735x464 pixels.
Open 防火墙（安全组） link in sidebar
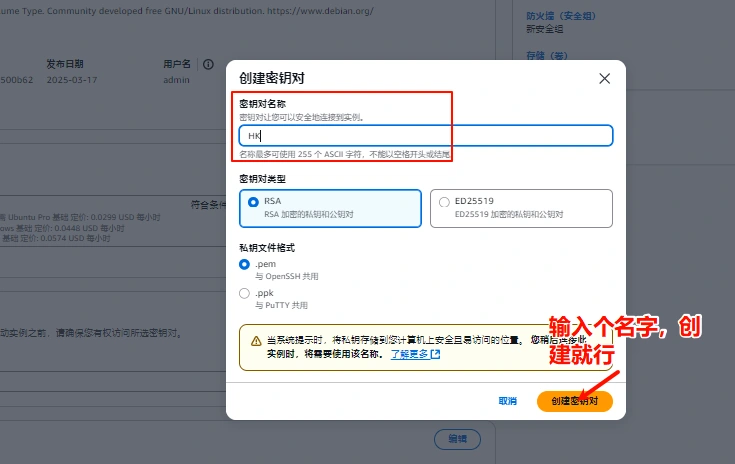tap(559, 16)
